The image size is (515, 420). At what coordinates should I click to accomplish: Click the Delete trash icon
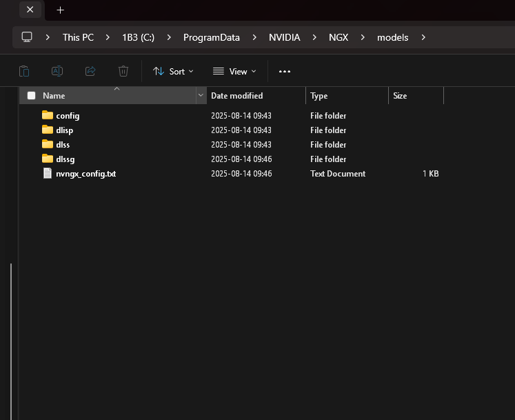pyautogui.click(x=123, y=71)
